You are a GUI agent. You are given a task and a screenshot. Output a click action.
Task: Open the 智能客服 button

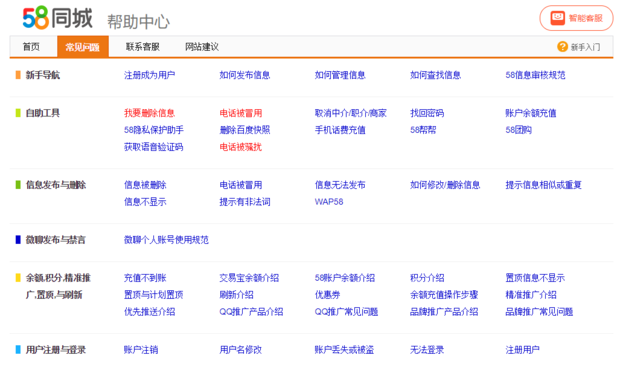click(x=577, y=18)
